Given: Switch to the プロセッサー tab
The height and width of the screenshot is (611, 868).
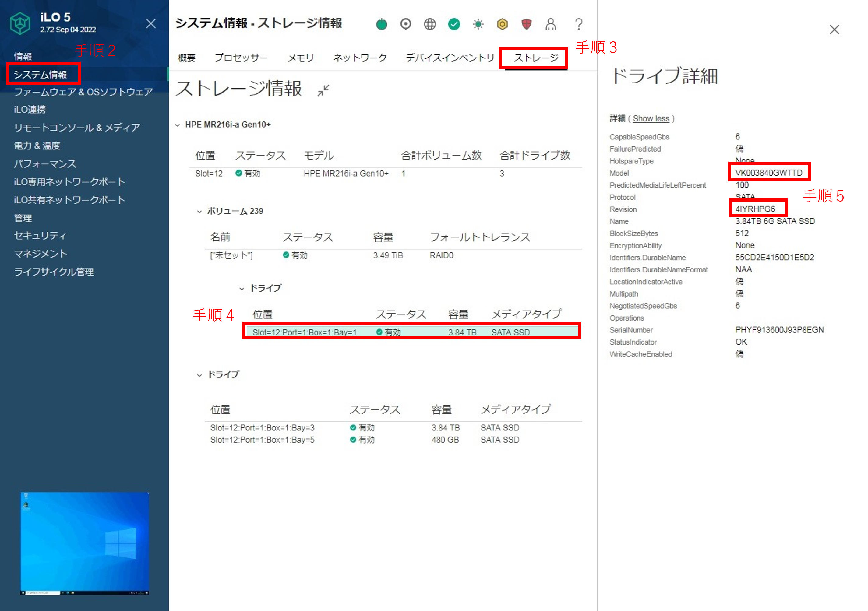Looking at the screenshot, I should pyautogui.click(x=241, y=58).
